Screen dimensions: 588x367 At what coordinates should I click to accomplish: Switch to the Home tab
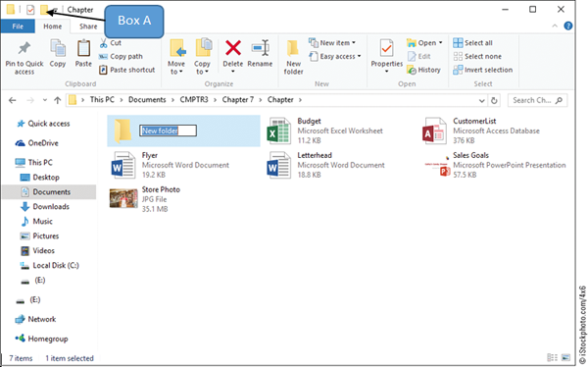tap(53, 26)
